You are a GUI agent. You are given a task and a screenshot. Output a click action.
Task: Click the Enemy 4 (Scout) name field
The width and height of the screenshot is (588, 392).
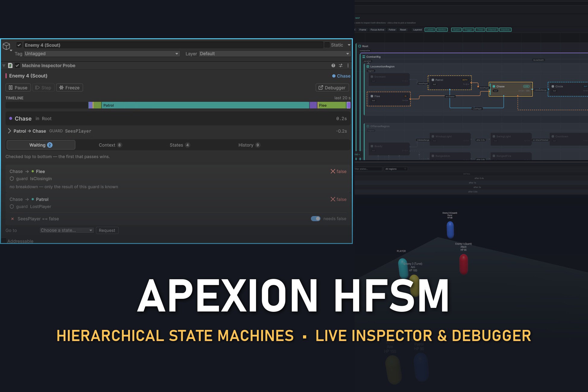pos(173,45)
